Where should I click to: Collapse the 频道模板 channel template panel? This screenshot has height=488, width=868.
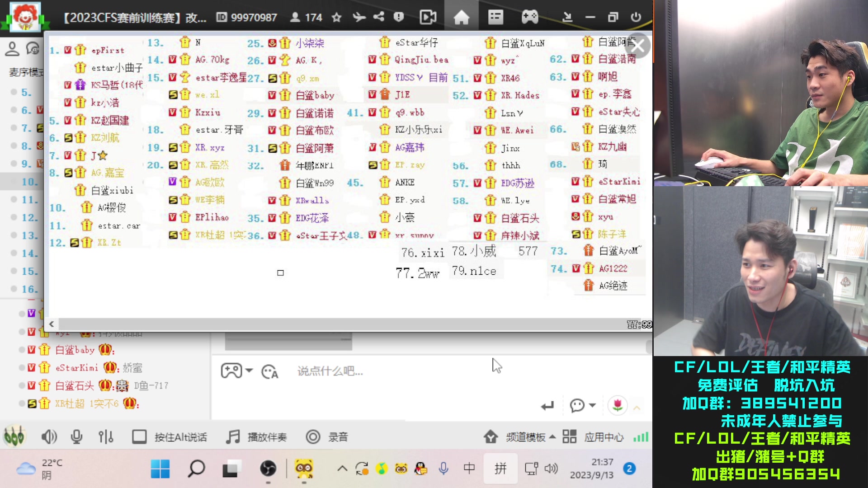[552, 436]
